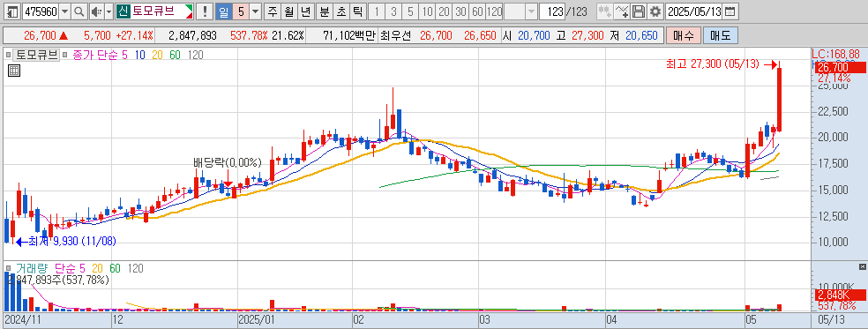
Task: Click the 10 moving average legend
Action: tap(139, 55)
